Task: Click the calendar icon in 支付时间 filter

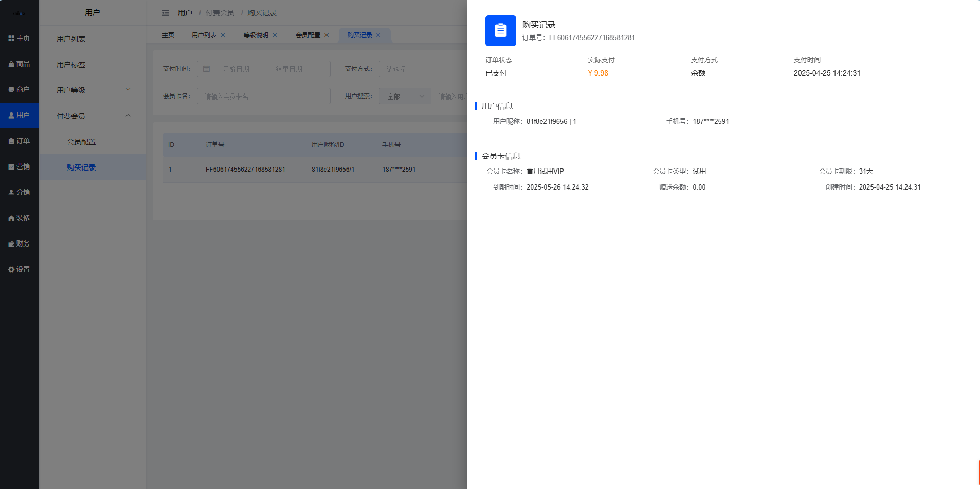Action: [x=207, y=68]
